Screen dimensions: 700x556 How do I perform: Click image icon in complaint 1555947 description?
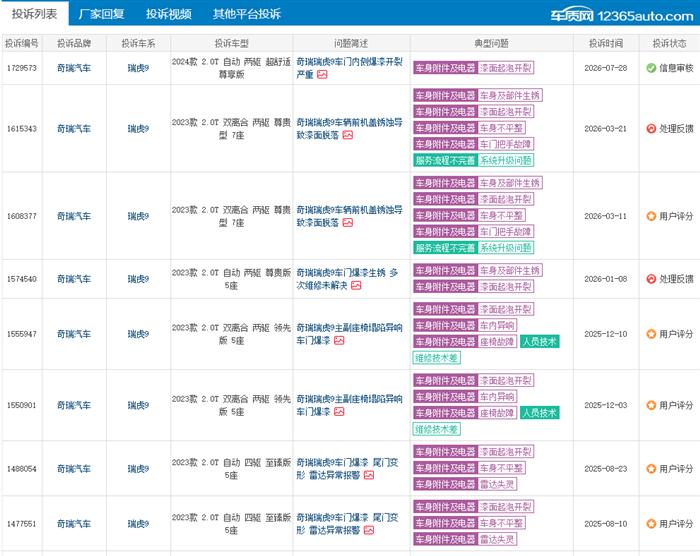pyautogui.click(x=339, y=340)
